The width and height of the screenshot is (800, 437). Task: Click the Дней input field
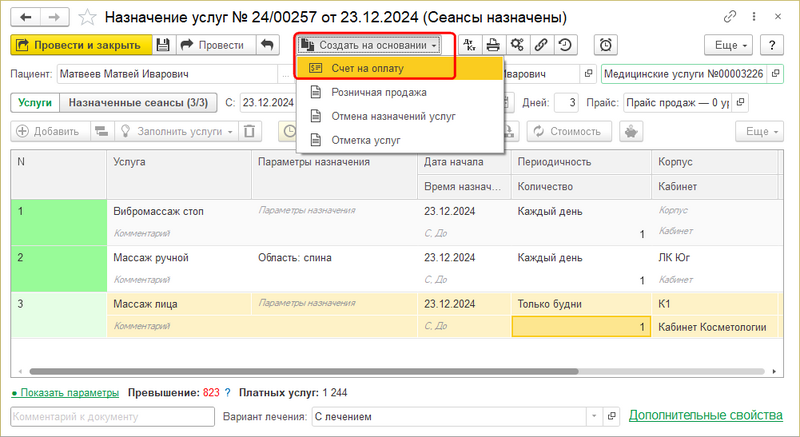pos(566,102)
